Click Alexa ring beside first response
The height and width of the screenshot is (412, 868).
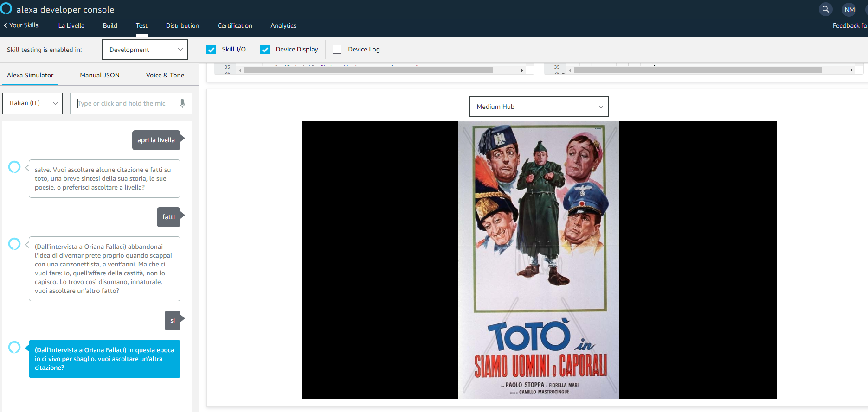coord(14,167)
